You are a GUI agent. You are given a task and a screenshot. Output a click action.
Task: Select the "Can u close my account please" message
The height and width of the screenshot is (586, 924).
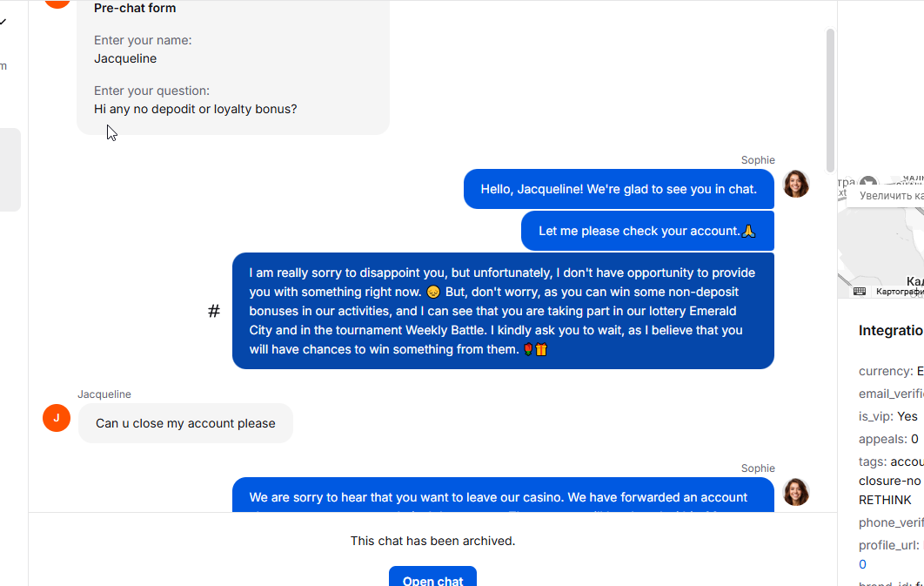185,423
